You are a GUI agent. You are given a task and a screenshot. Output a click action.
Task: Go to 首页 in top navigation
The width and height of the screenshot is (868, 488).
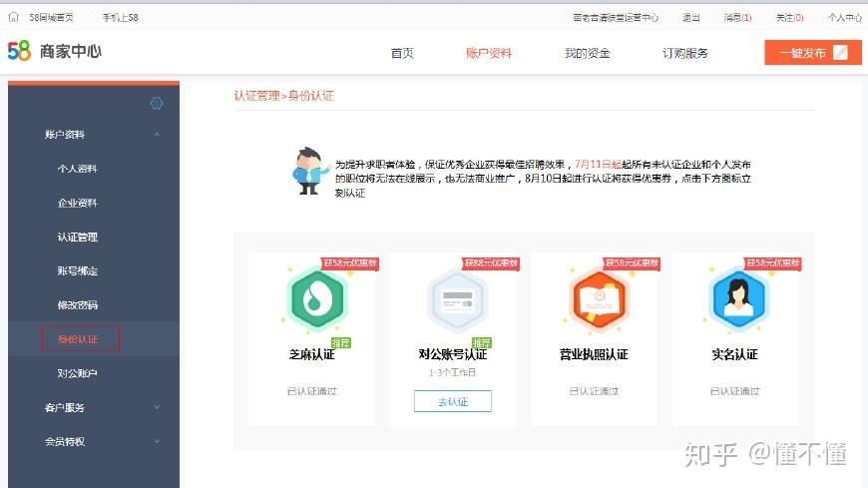(x=402, y=53)
